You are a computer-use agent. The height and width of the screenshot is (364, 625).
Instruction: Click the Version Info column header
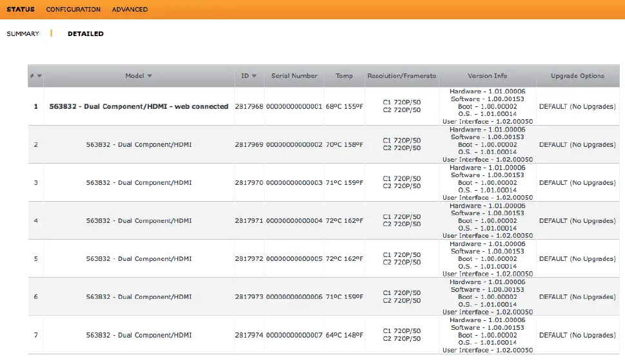coord(487,75)
